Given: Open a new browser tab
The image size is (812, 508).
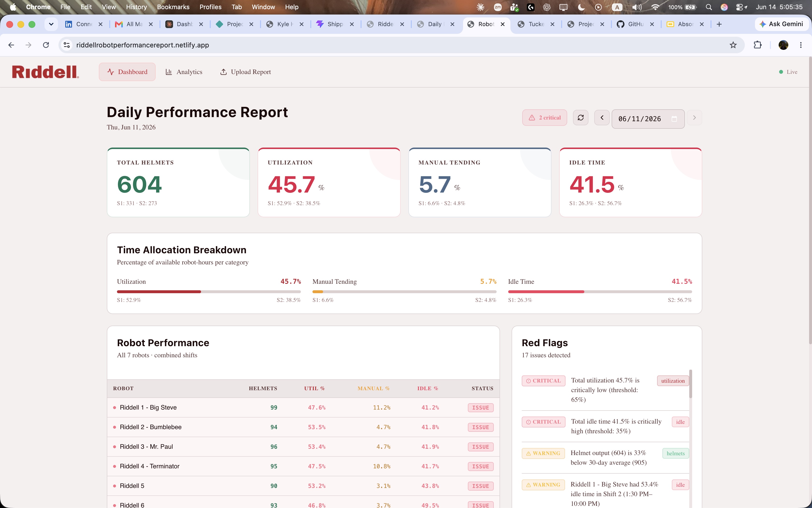Looking at the screenshot, I should coord(719,24).
